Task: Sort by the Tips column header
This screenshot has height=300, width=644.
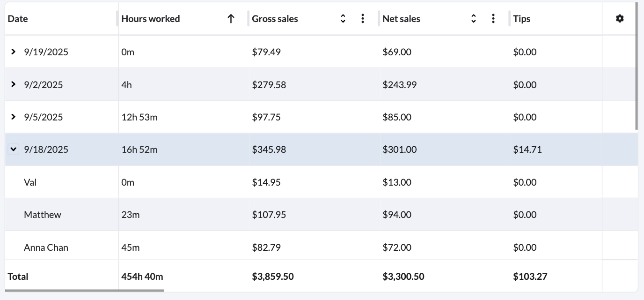Action: (x=521, y=19)
